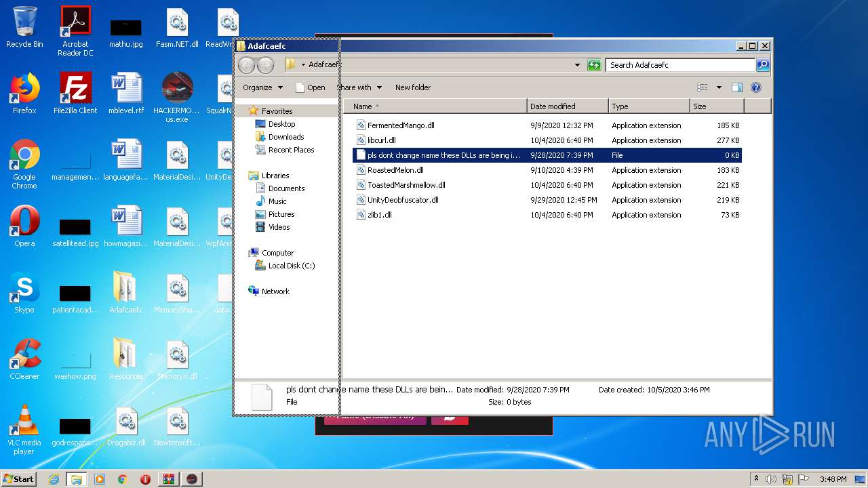Open Explorer help question-mark icon
The image size is (868, 488).
pos(756,87)
